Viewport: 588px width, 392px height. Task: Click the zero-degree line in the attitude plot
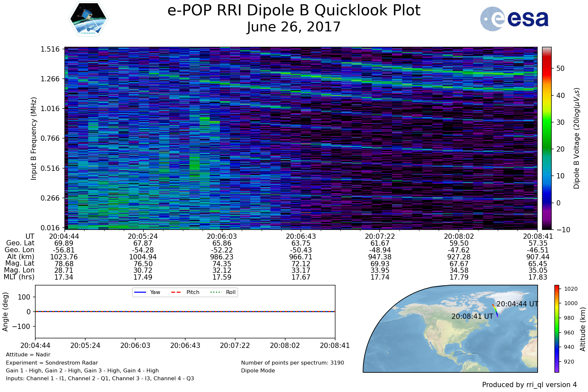pos(185,312)
